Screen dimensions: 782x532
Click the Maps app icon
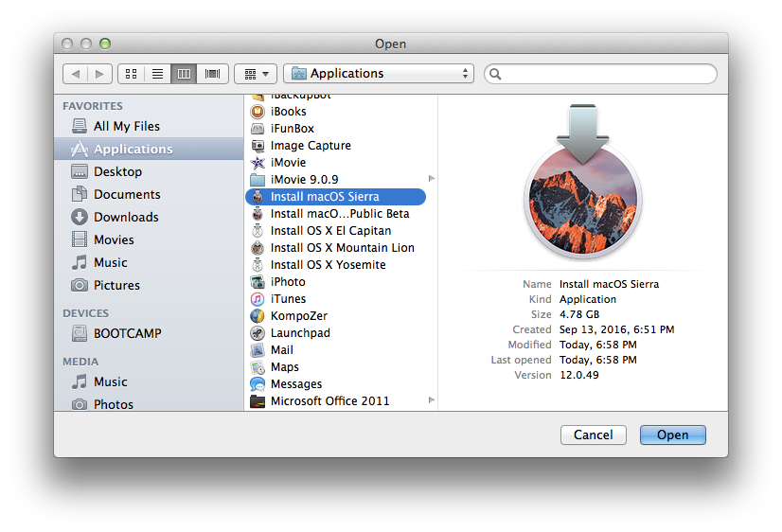pyautogui.click(x=258, y=367)
